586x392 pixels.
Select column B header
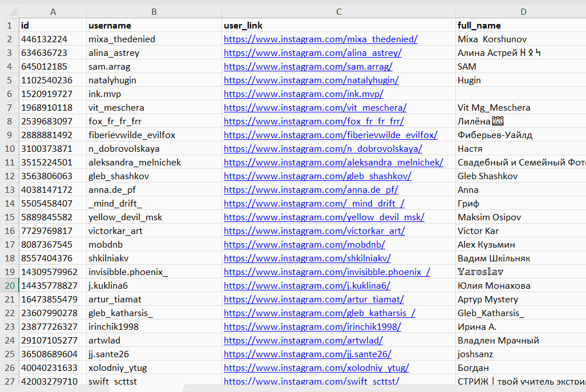pyautogui.click(x=154, y=11)
